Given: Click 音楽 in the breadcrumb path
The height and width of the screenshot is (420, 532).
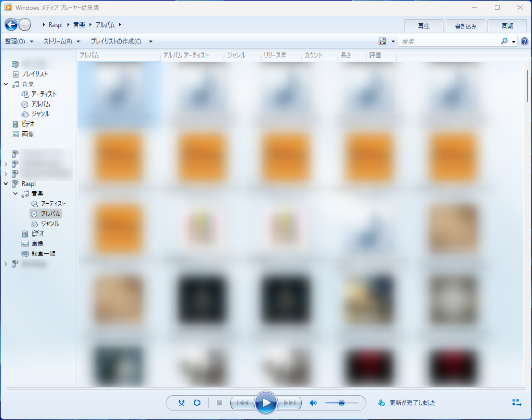Looking at the screenshot, I should 79,25.
